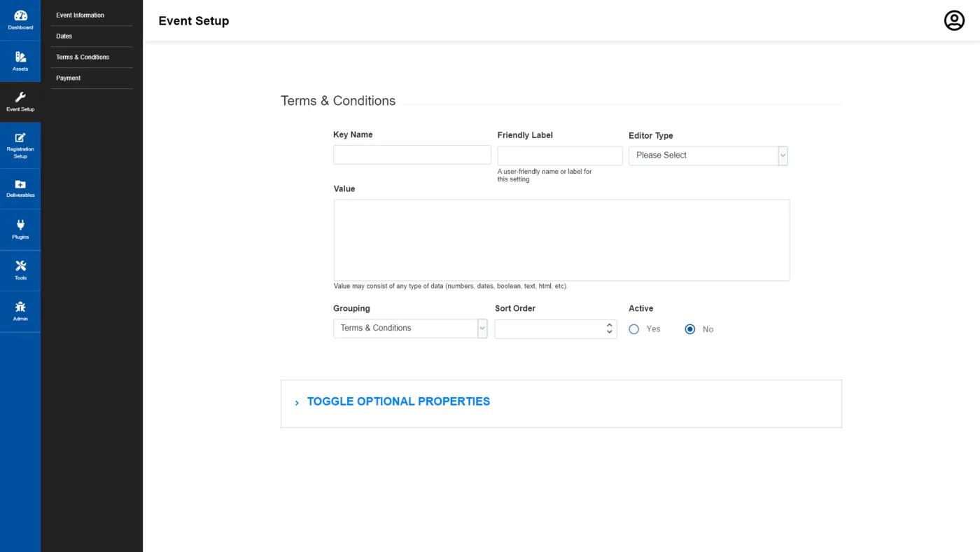This screenshot has width=980, height=552.
Task: Select the No radio for Active
Action: pos(690,329)
